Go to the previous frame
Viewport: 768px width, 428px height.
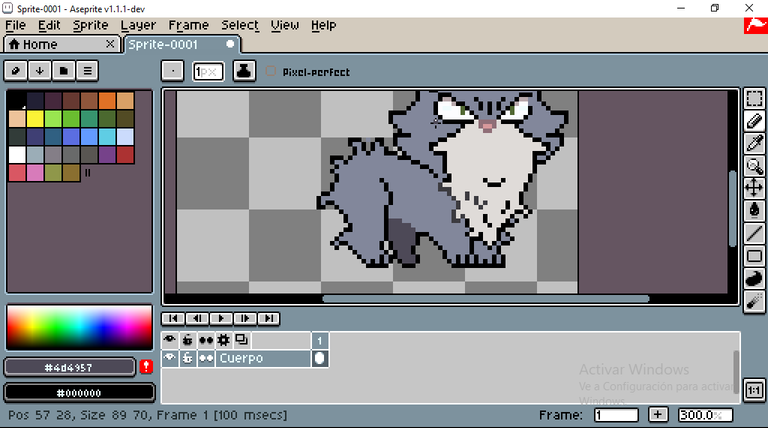pos(197,319)
